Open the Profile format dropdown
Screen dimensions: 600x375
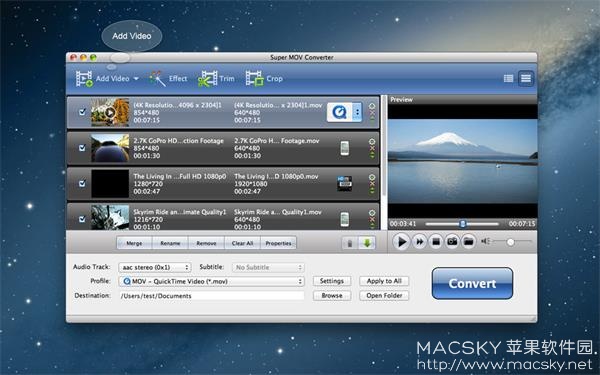(x=211, y=282)
